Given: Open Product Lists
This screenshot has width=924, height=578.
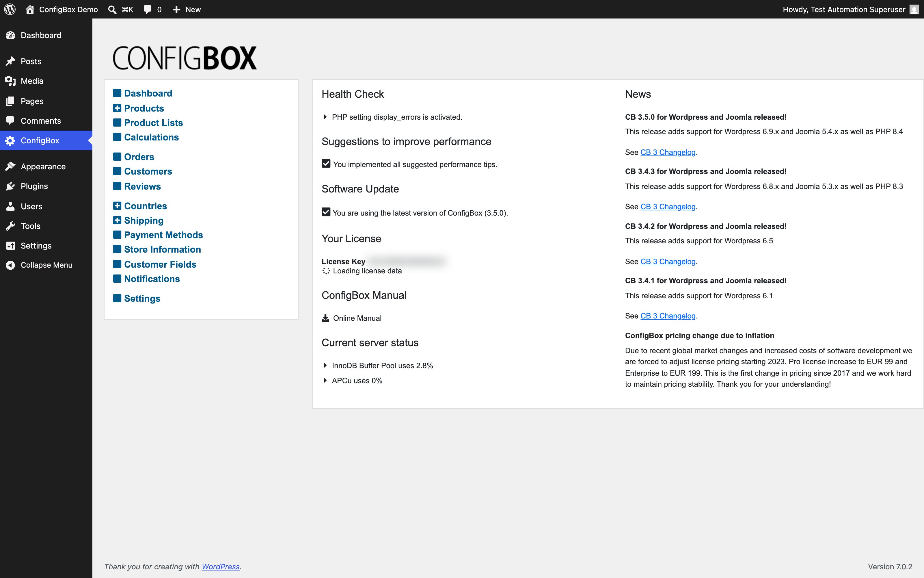Looking at the screenshot, I should click(154, 123).
